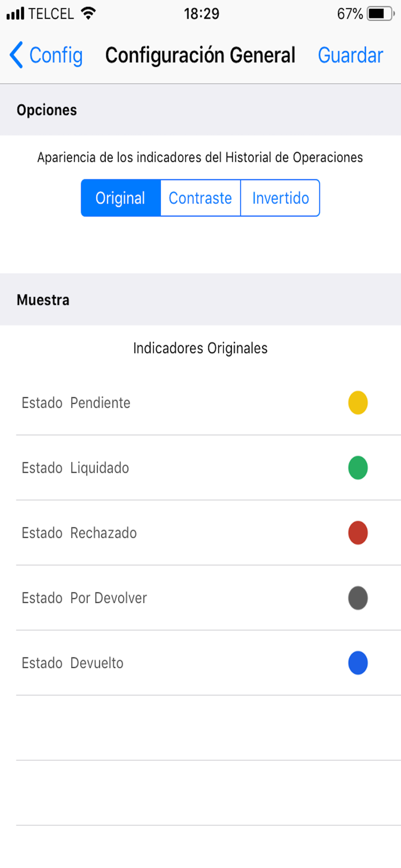
Task: Click the gray Por Devolver status indicator
Action: click(x=358, y=598)
